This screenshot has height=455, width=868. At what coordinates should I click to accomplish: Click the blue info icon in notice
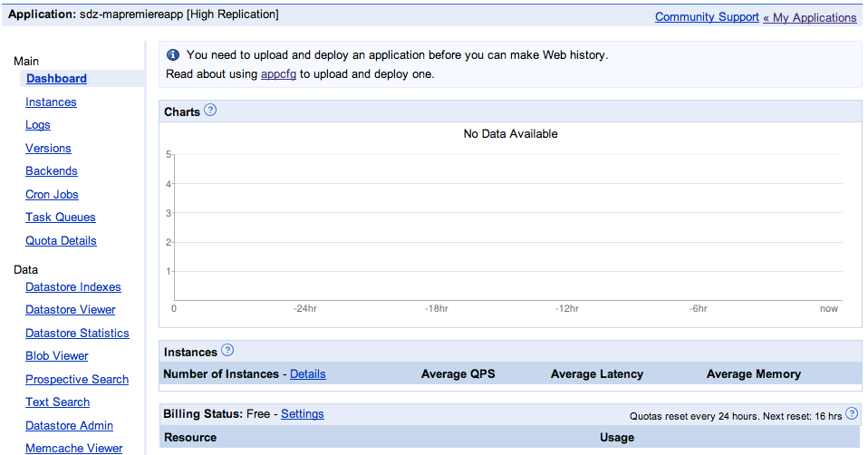click(173, 55)
